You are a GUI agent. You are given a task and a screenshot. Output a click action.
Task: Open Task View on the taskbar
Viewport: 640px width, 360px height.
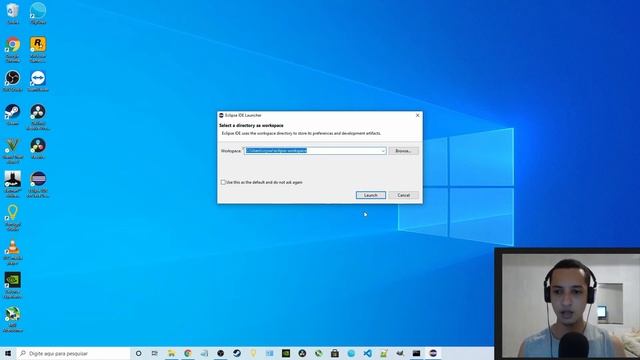pyautogui.click(x=155, y=353)
